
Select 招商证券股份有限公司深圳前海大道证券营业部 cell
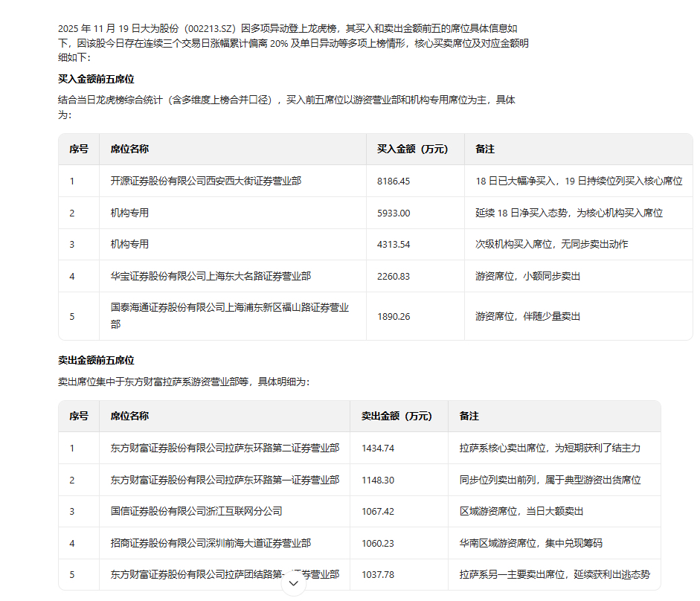211,544
